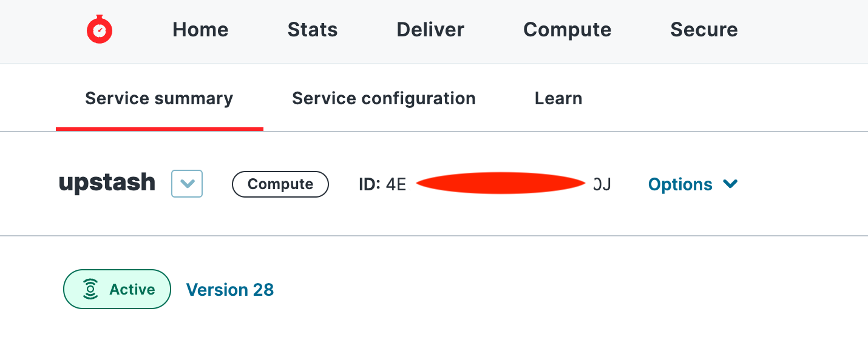Click the Compute service type badge

click(x=280, y=184)
